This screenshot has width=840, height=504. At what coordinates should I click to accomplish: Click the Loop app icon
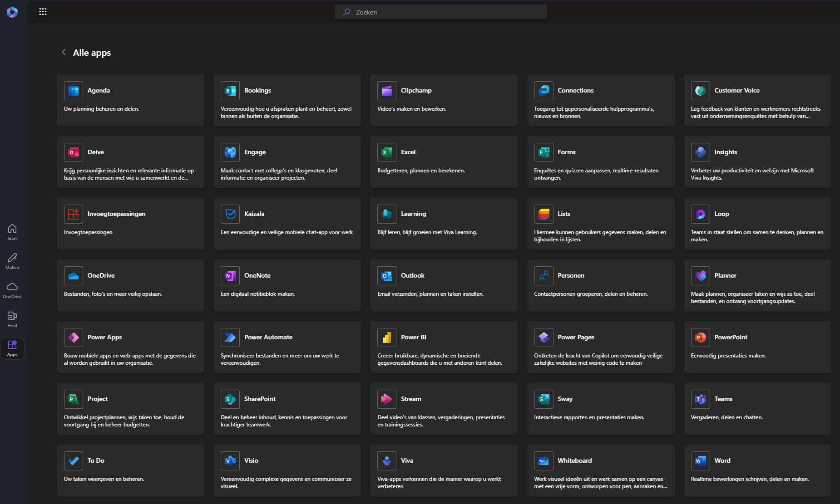(700, 214)
